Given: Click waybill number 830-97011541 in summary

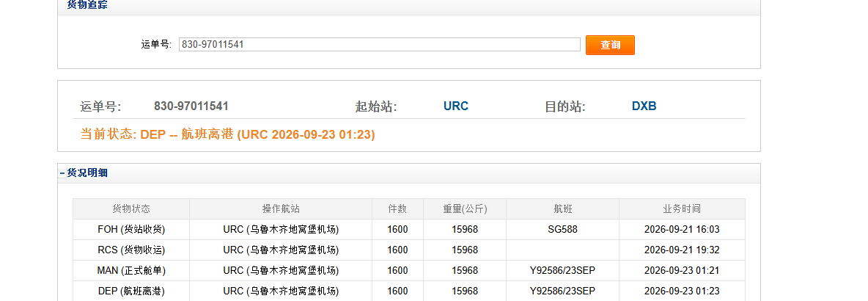Looking at the screenshot, I should tap(191, 106).
